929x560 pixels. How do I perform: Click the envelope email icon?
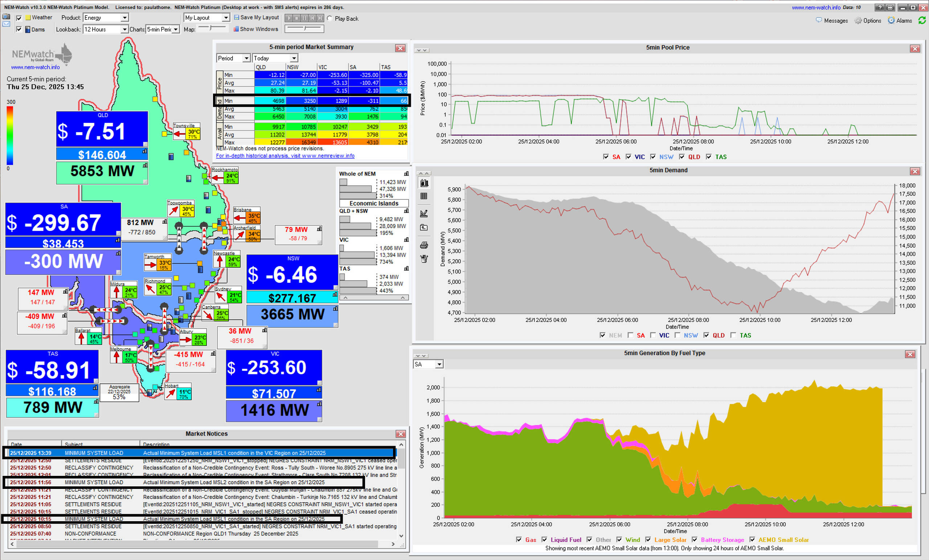pos(6,24)
